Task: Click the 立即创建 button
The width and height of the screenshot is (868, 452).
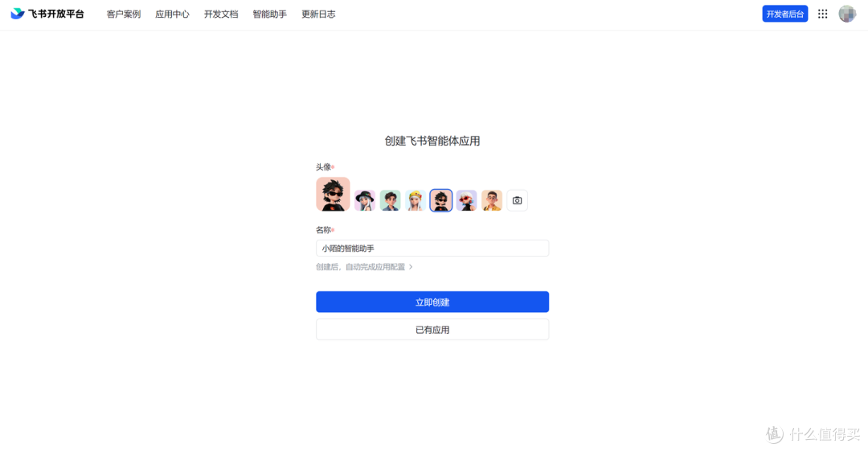Action: 432,302
